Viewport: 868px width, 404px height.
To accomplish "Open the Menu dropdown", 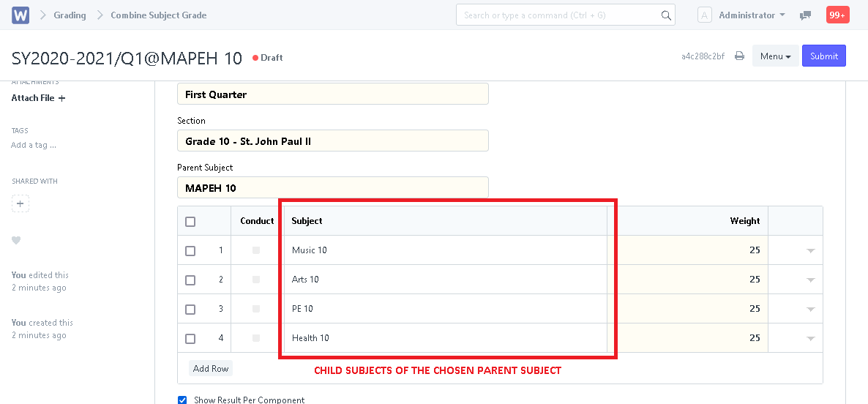I will tap(775, 56).
